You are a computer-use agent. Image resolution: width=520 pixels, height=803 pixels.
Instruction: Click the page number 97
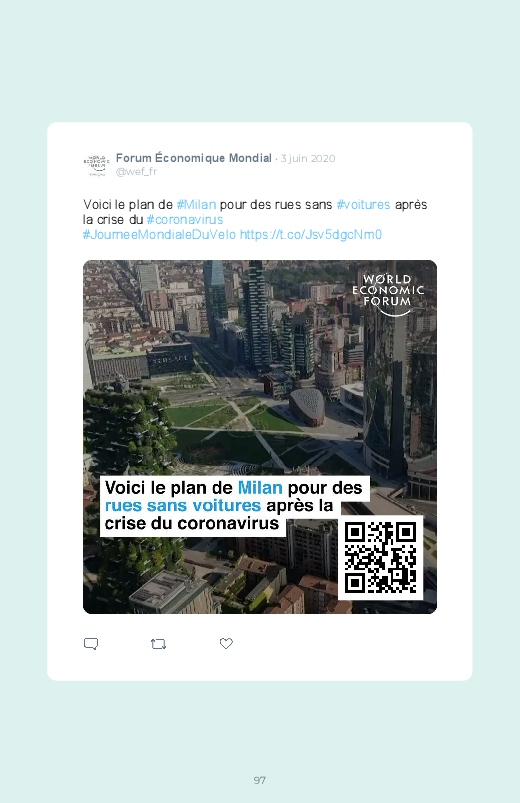point(260,780)
